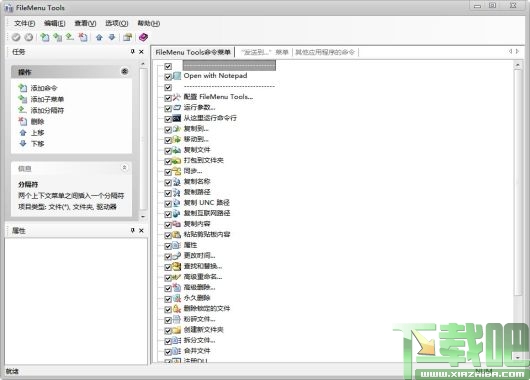The height and width of the screenshot is (380, 530).
Task: Open the 编辑(E) menu
Action: coord(54,23)
